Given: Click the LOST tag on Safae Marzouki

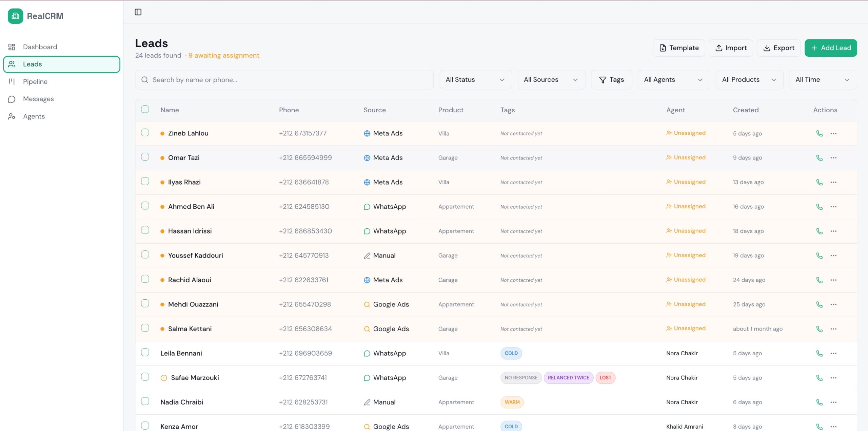Looking at the screenshot, I should [605, 378].
